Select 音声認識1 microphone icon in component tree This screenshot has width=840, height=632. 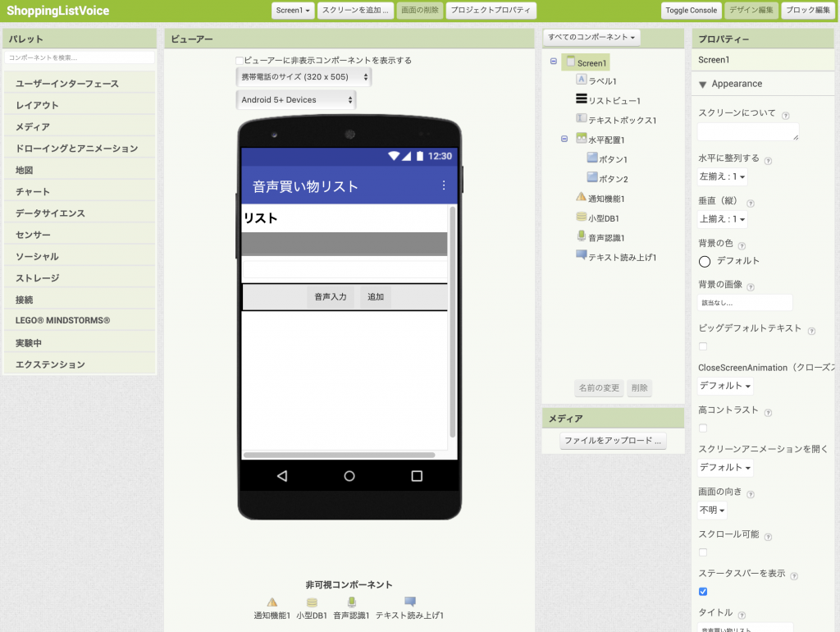pos(582,236)
